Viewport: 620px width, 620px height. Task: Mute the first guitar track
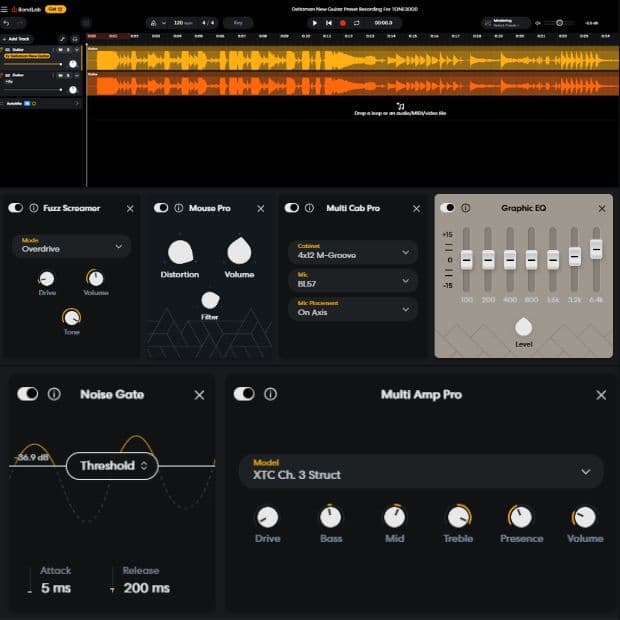point(60,50)
